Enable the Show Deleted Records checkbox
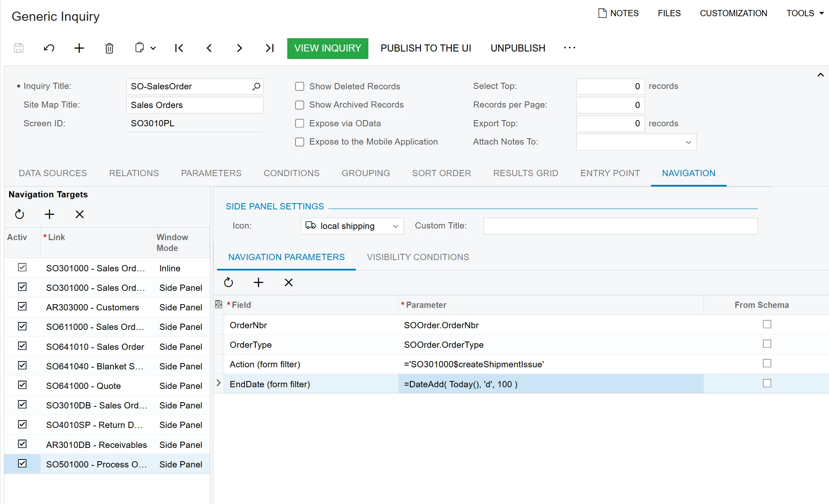 [299, 86]
